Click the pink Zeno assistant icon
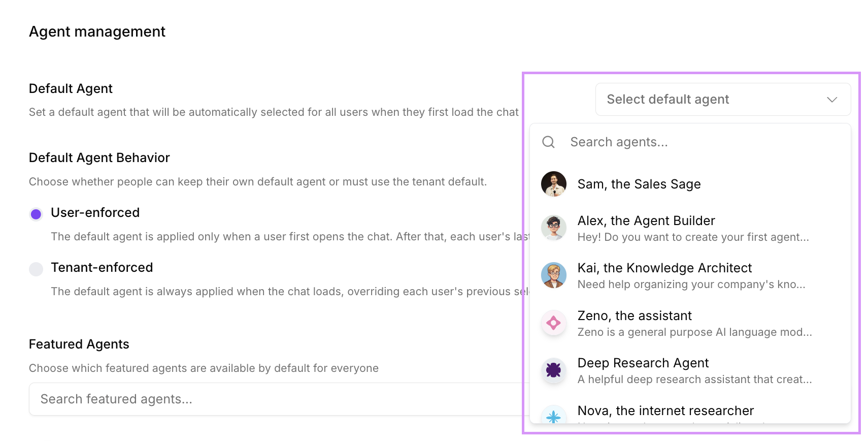868x441 pixels. (x=553, y=323)
